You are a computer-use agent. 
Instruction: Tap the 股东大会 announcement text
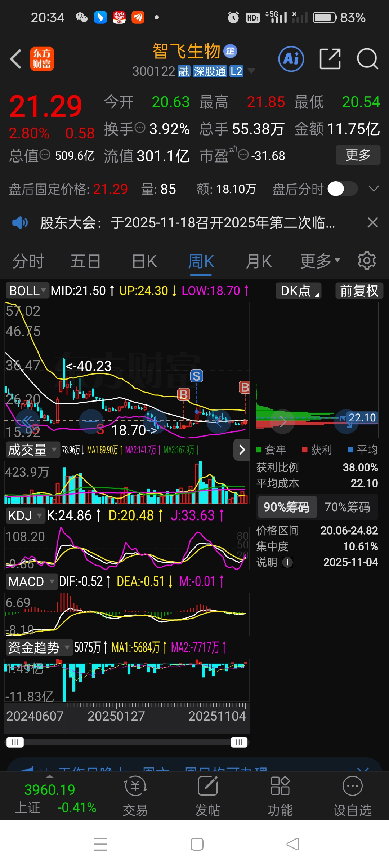coord(187,223)
